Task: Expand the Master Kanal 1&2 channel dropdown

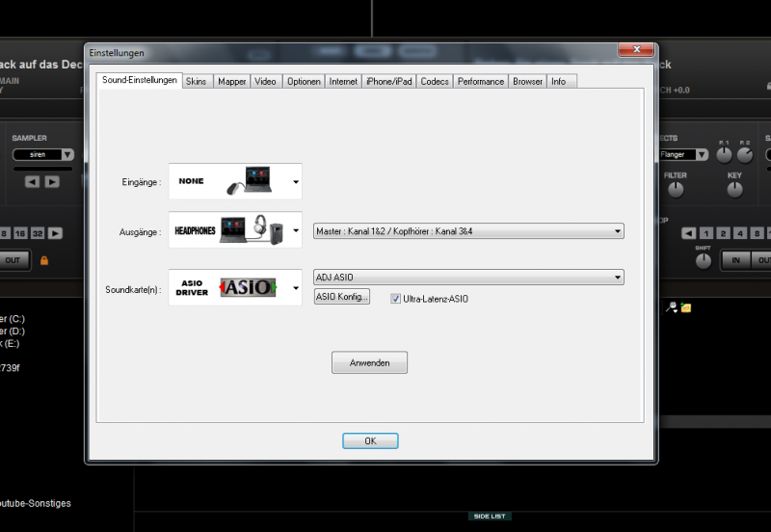Action: 616,231
